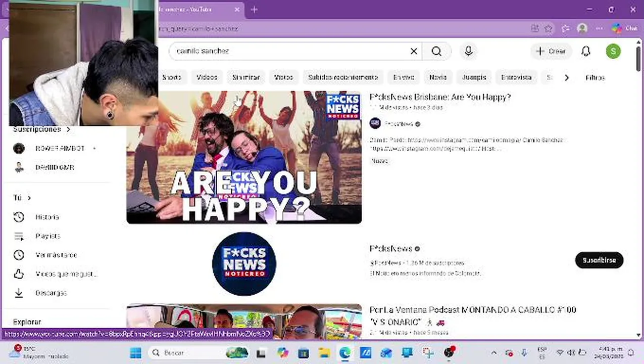Select the Videos filter chip
The image size is (644, 364).
[x=207, y=77]
